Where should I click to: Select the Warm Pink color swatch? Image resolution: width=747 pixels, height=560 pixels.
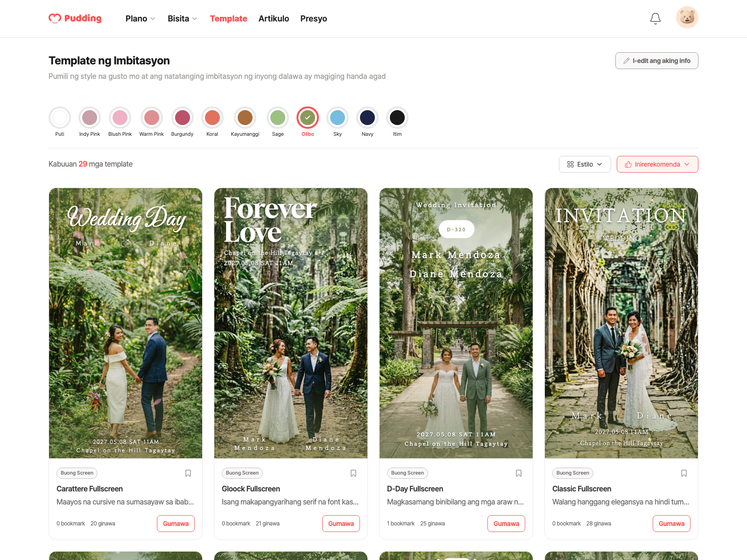point(152,118)
